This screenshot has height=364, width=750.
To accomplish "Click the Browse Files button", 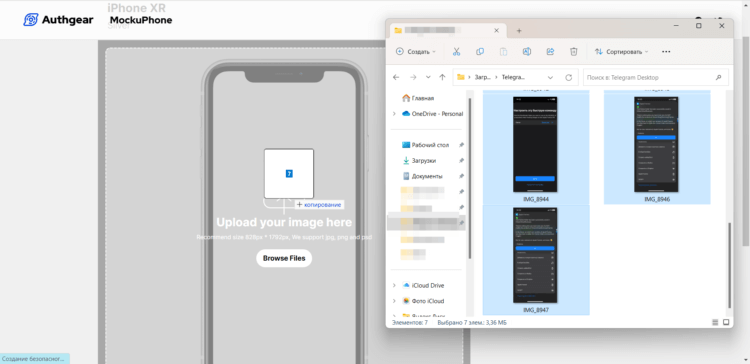I will pos(284,258).
